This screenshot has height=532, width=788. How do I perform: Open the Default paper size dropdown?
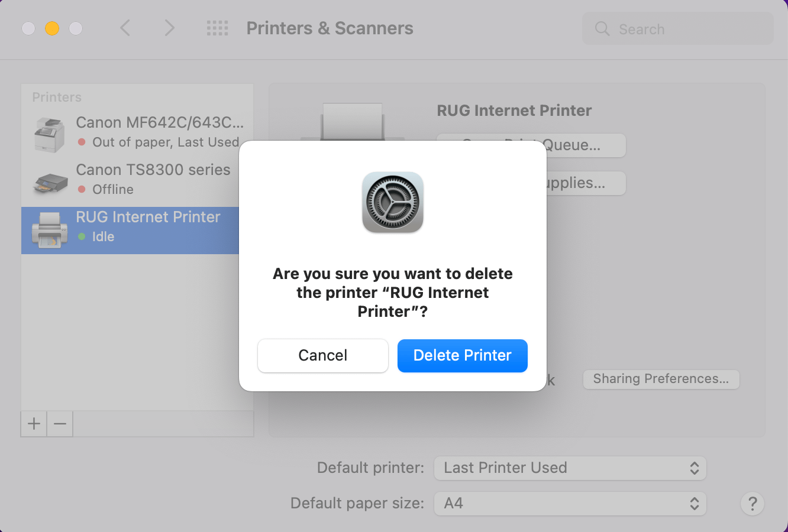(x=570, y=503)
